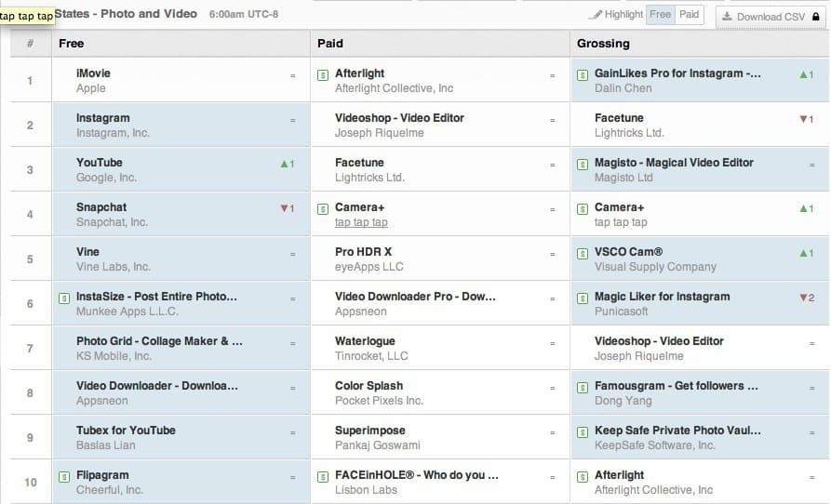The image size is (831, 504).
Task: Click the in-app purchase icon next to VSCO Cam
Action: click(x=582, y=253)
